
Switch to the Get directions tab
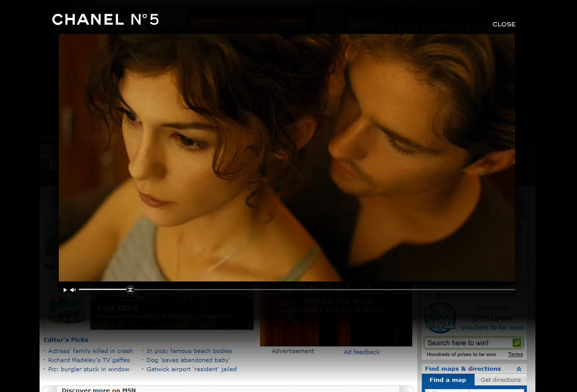coord(500,380)
